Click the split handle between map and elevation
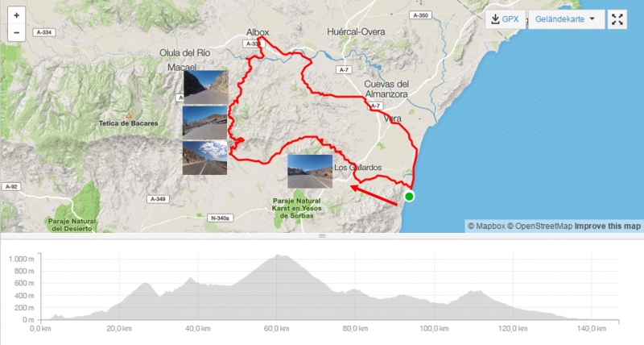 tap(322, 236)
